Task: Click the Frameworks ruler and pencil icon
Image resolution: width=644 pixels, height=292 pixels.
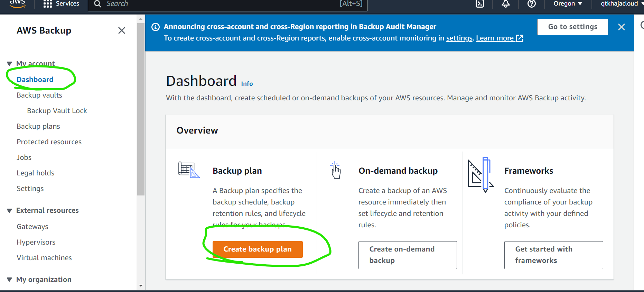Action: click(480, 175)
